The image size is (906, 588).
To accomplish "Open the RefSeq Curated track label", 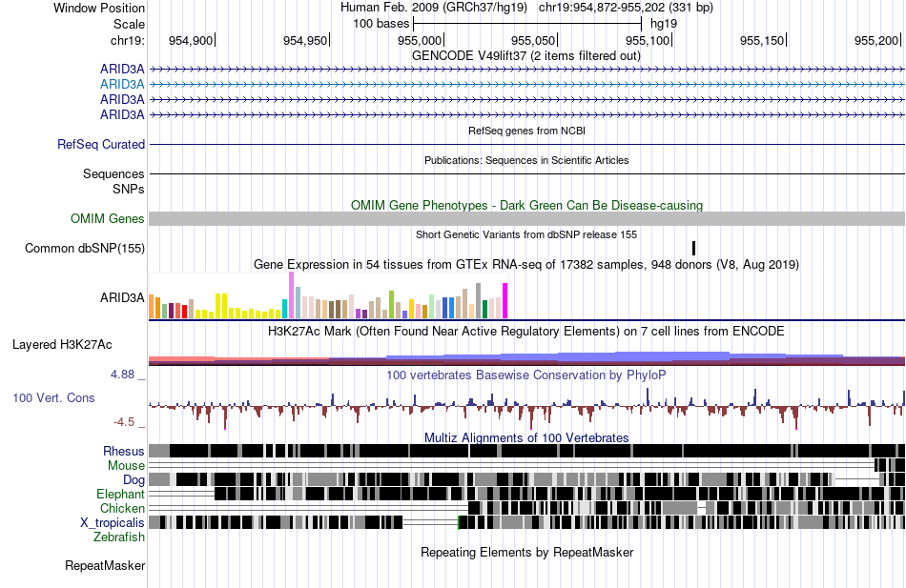I will (101, 145).
